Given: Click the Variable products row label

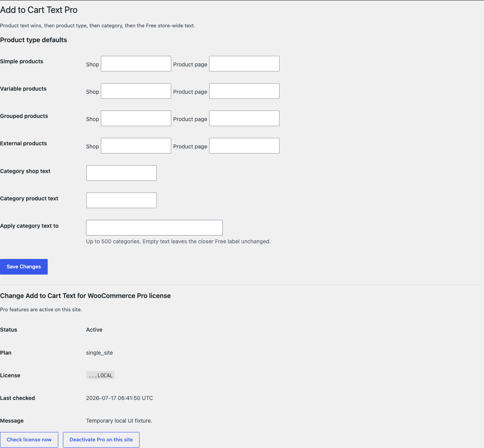Looking at the screenshot, I should click(23, 89).
